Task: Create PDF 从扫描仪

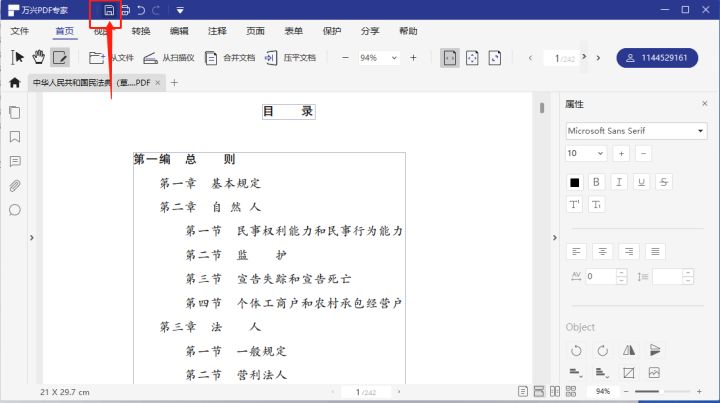Action: click(169, 58)
